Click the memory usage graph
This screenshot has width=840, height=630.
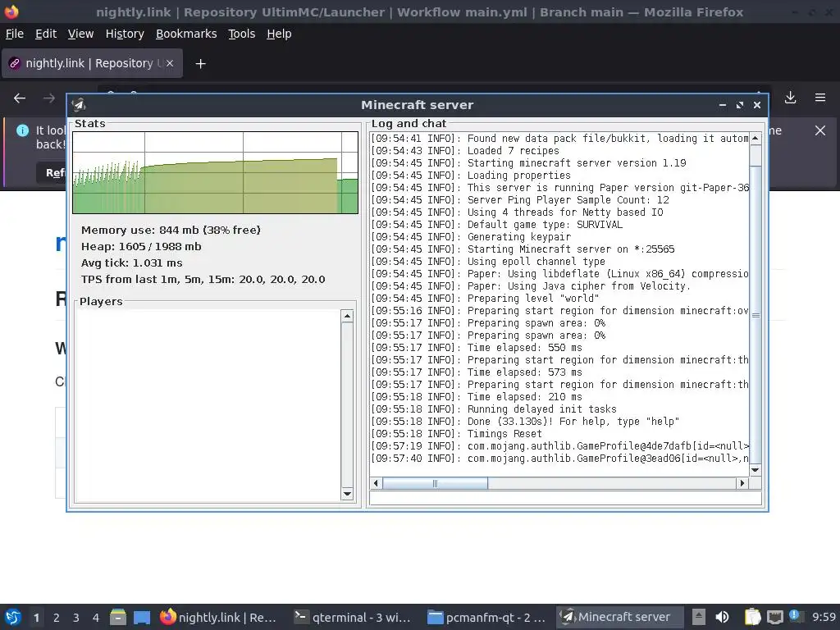click(216, 172)
